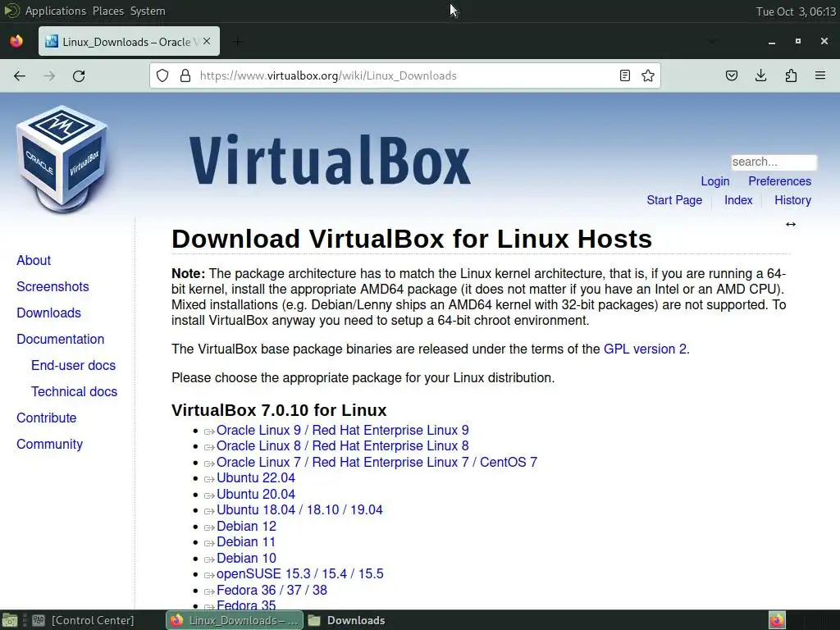840x630 pixels.
Task: Click the clock in the top panel
Action: click(796, 11)
